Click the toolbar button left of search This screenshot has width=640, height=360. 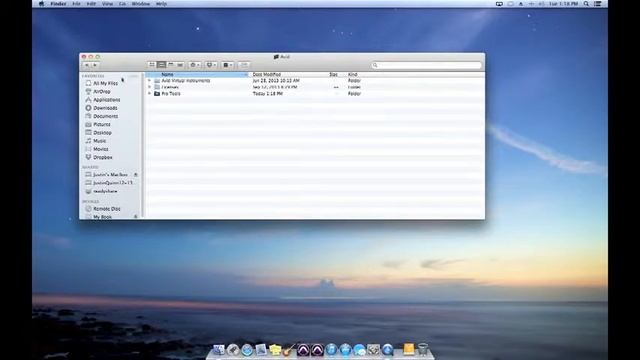[244, 65]
